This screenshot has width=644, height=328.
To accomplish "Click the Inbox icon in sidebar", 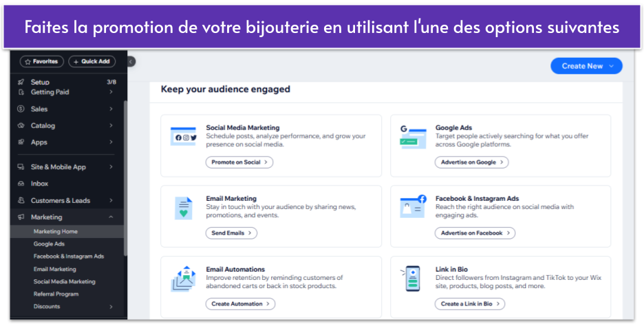I will pos(21,184).
